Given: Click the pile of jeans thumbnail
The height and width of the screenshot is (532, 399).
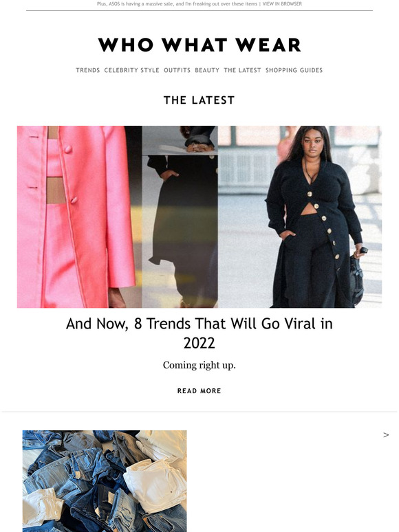Looking at the screenshot, I should [x=105, y=481].
